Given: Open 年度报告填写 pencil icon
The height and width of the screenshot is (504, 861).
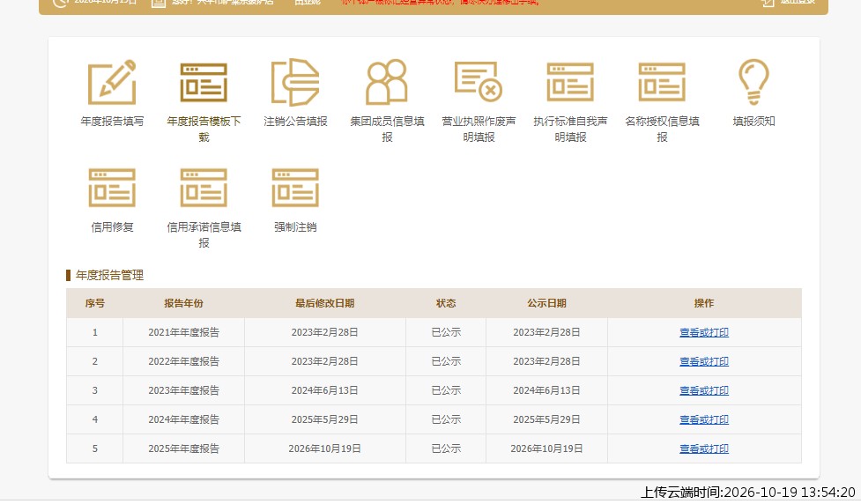Looking at the screenshot, I should pyautogui.click(x=112, y=82).
